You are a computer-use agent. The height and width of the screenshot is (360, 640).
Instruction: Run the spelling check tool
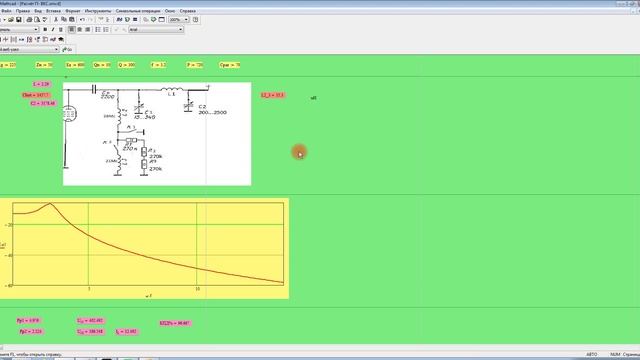pyautogui.click(x=45, y=20)
